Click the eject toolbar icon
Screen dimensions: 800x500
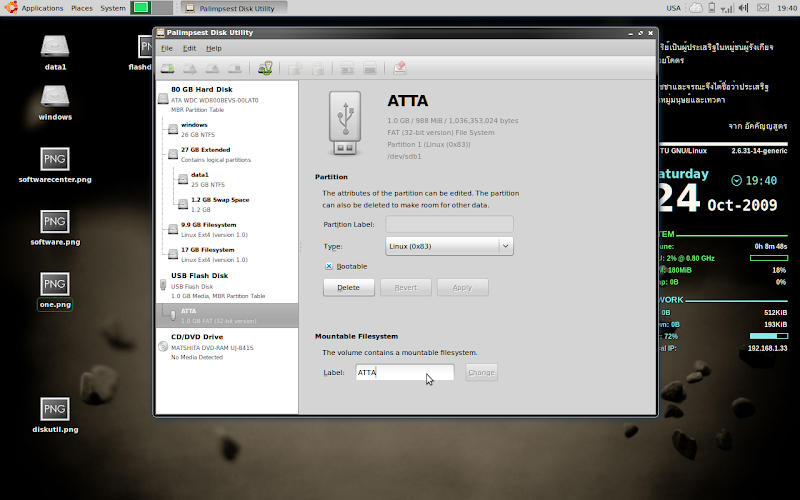click(213, 68)
